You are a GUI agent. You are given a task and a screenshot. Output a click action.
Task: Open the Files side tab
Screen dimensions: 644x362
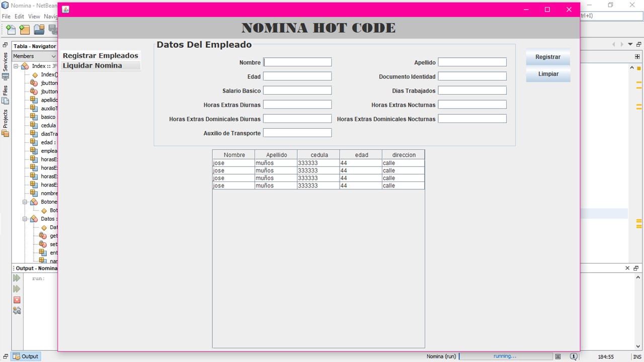point(6,95)
